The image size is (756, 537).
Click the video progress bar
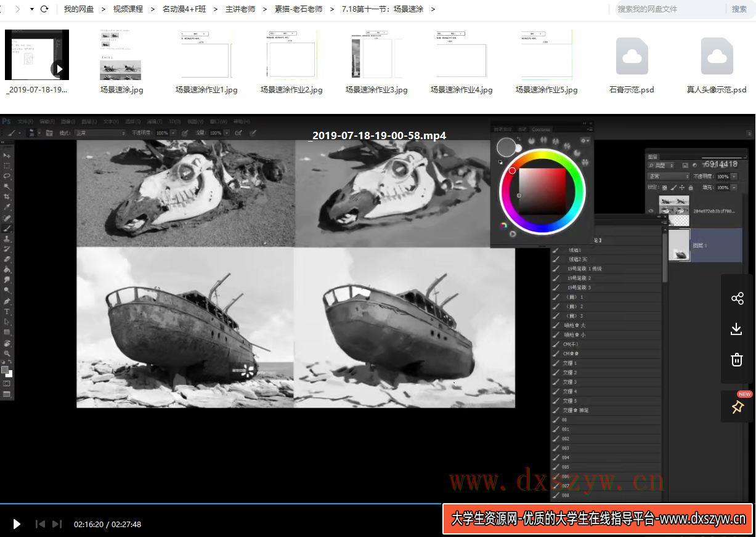[378, 504]
